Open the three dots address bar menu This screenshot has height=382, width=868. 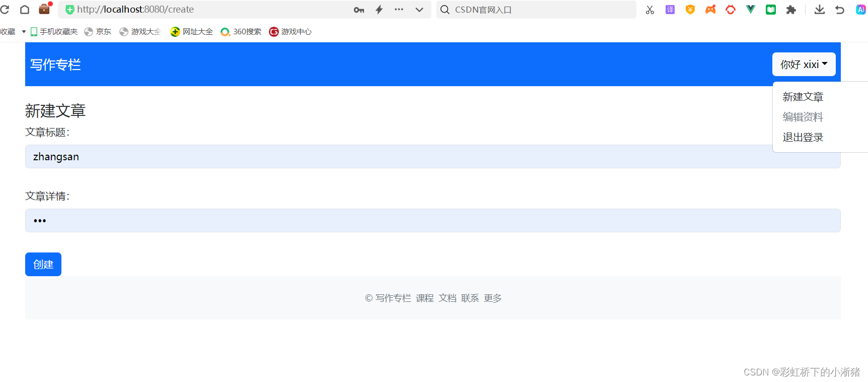(399, 10)
